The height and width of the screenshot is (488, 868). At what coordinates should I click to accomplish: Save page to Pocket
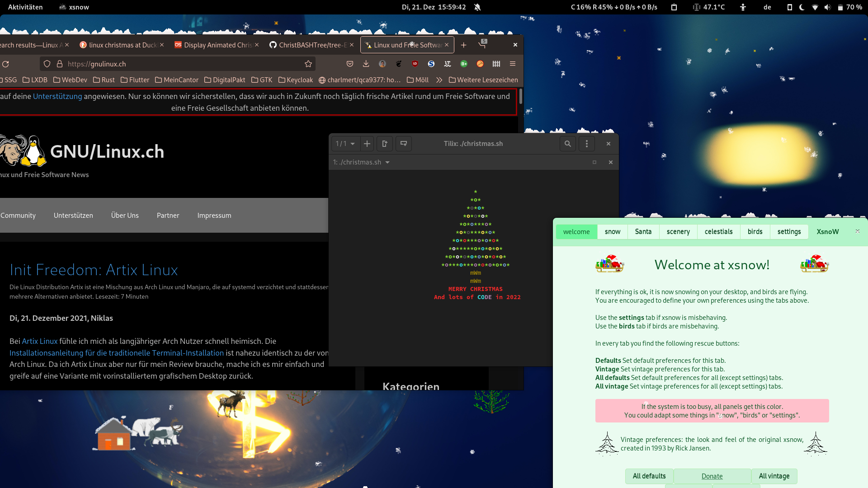click(350, 64)
